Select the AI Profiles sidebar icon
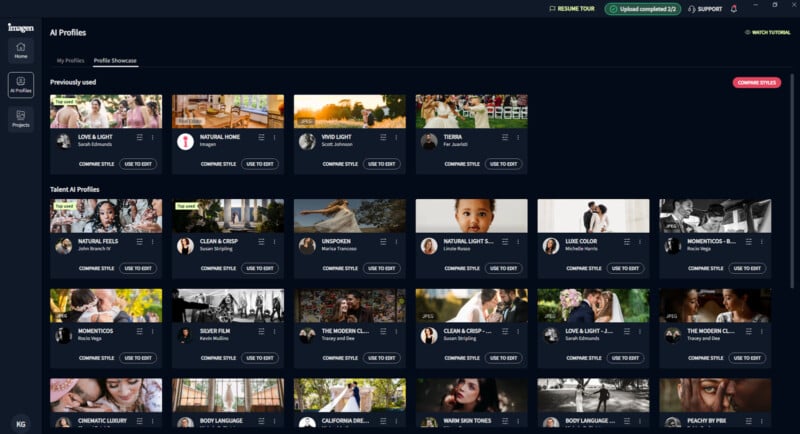This screenshot has height=434, width=800. tap(21, 84)
